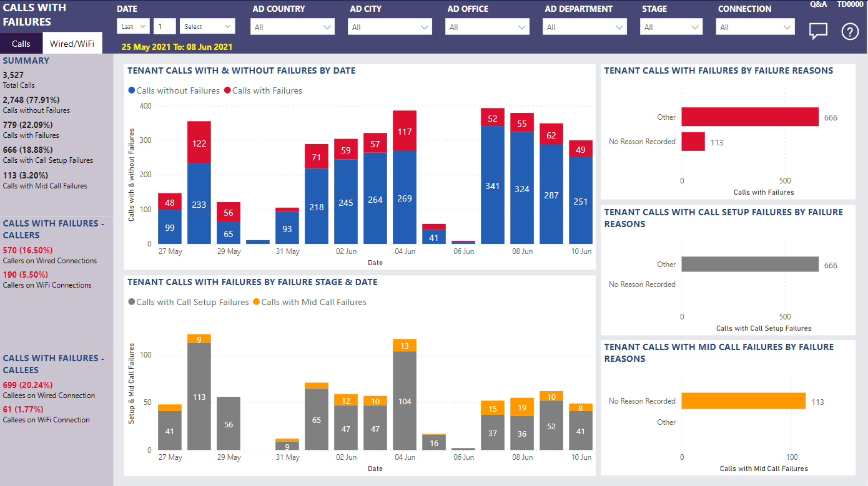
Task: Select the gray bar segment labeled 113
Action: coord(199,397)
